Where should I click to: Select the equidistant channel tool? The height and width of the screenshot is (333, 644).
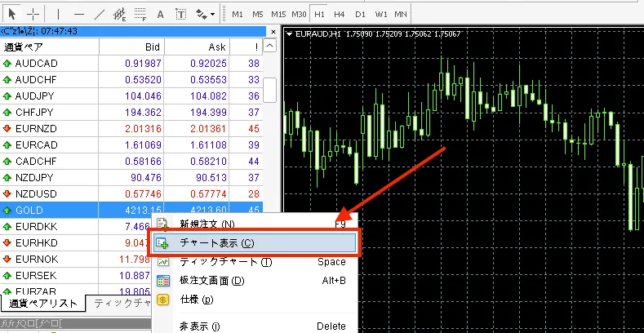click(119, 14)
